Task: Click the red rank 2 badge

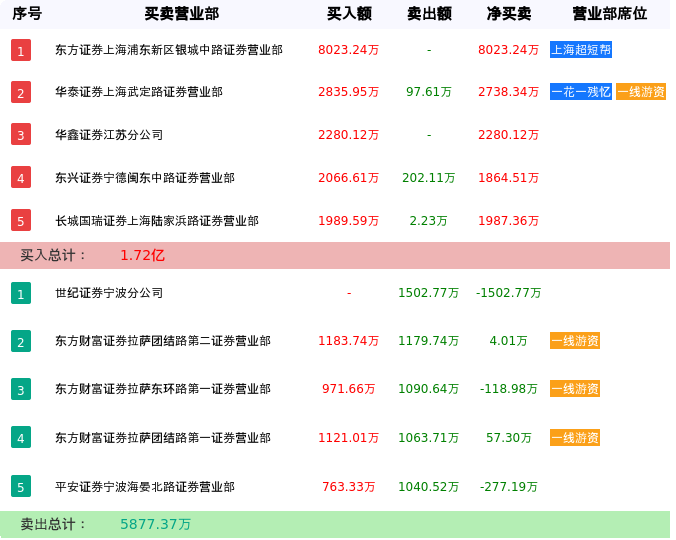Action: (x=21, y=92)
